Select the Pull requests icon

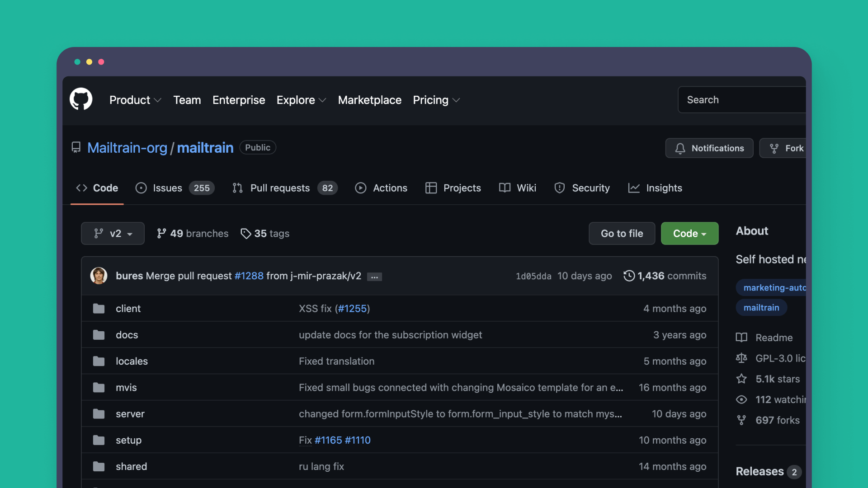tap(238, 188)
